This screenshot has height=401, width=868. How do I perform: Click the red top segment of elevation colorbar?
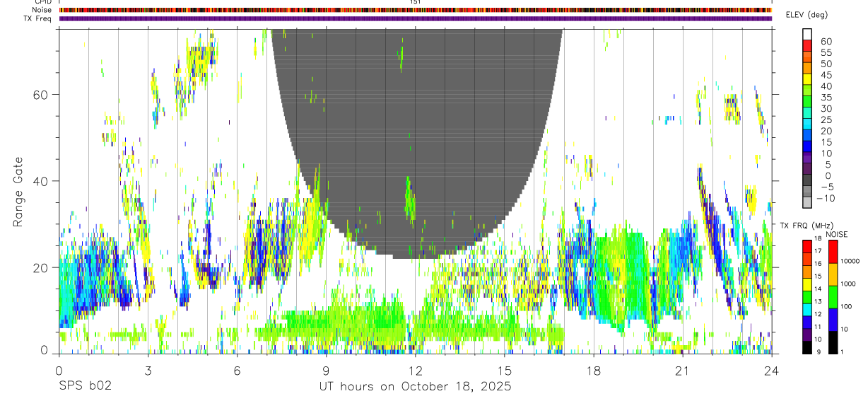pyautogui.click(x=807, y=45)
